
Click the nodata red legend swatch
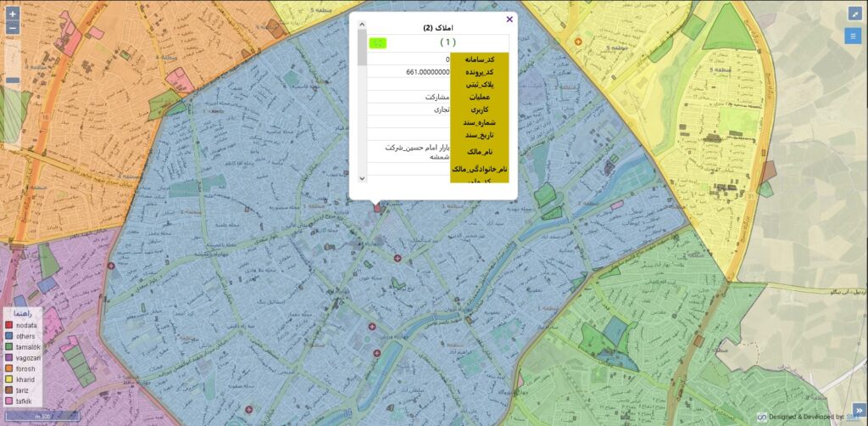click(9, 325)
